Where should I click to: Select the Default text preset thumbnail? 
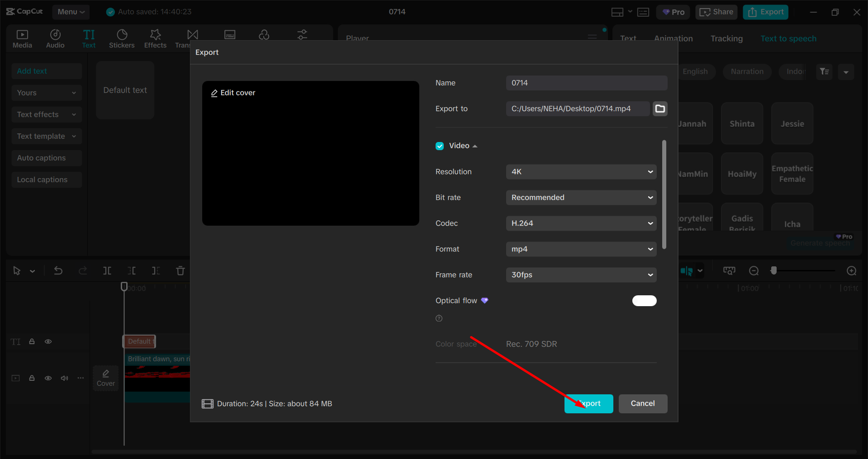click(x=125, y=90)
